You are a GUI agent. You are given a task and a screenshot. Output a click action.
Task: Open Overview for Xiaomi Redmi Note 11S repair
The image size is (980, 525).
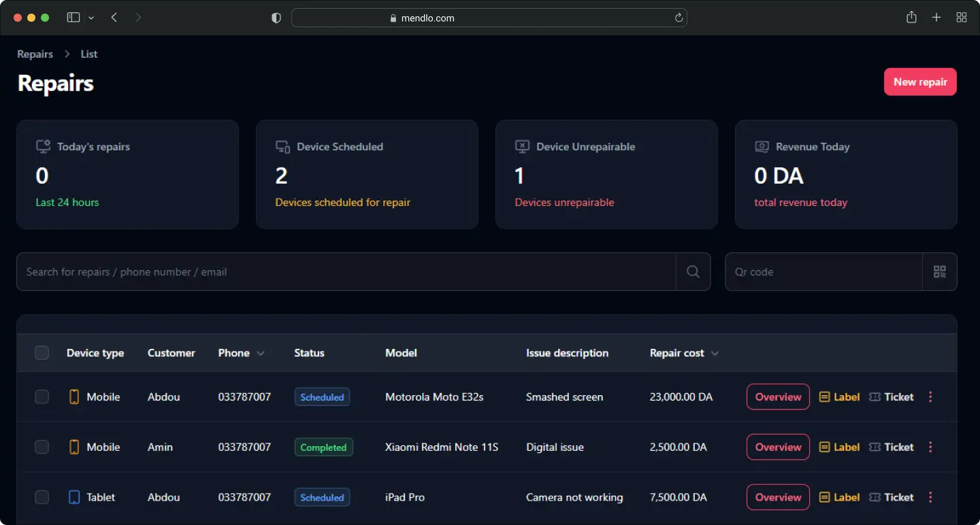778,447
